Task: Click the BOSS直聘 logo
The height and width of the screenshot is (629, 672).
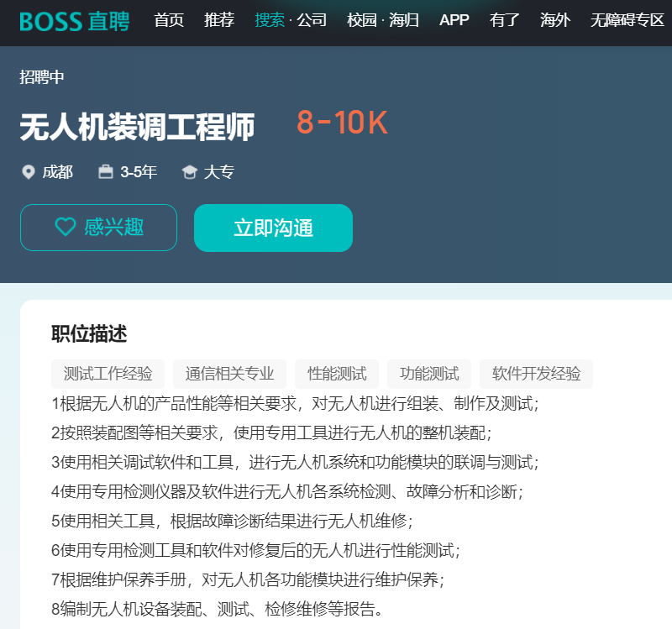Action: click(74, 21)
